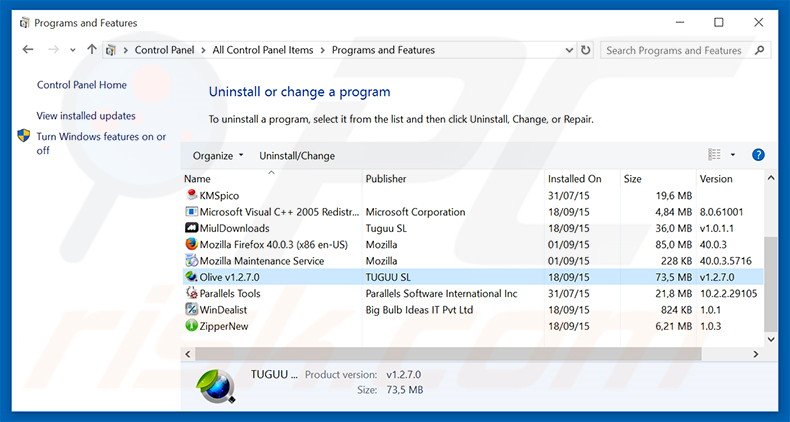This screenshot has height=422, width=790.
Task: Click the vertical scrollbar up arrow
Action: [x=770, y=178]
